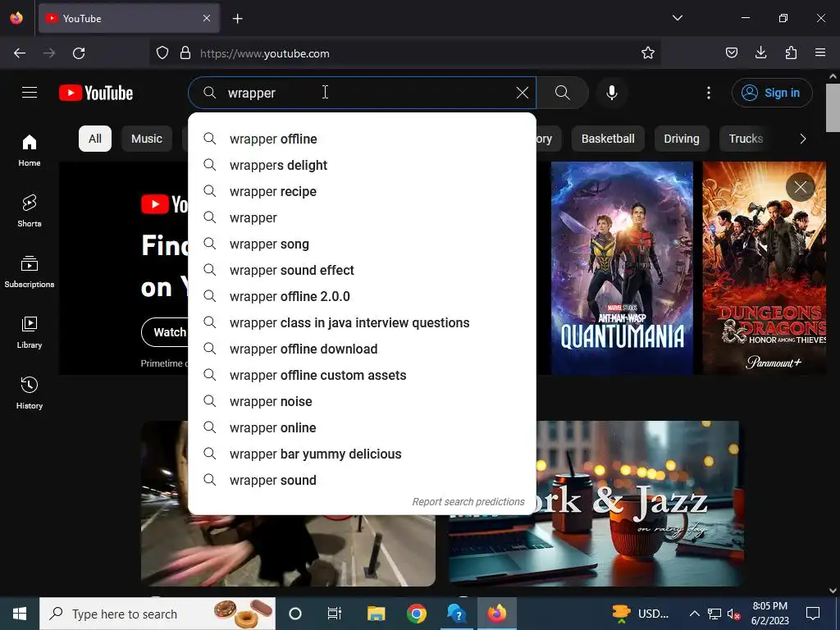The height and width of the screenshot is (630, 840).
Task: Open the Windows Start menu
Action: tap(20, 614)
